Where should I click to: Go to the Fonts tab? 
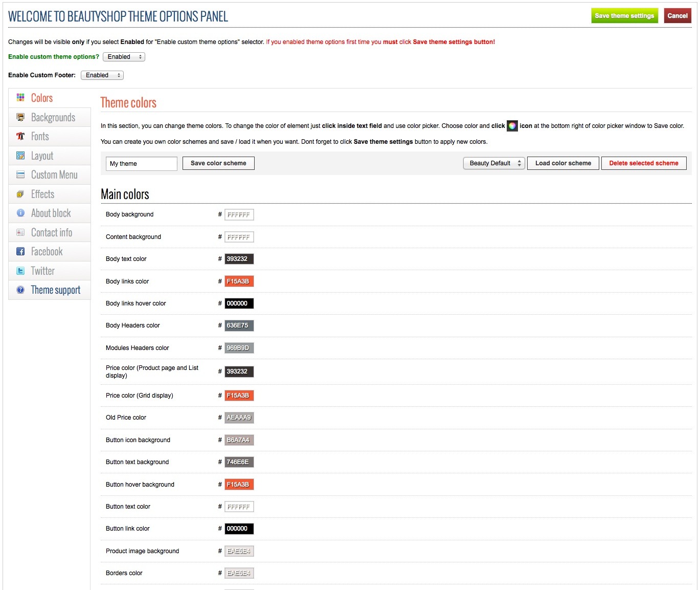click(50, 136)
